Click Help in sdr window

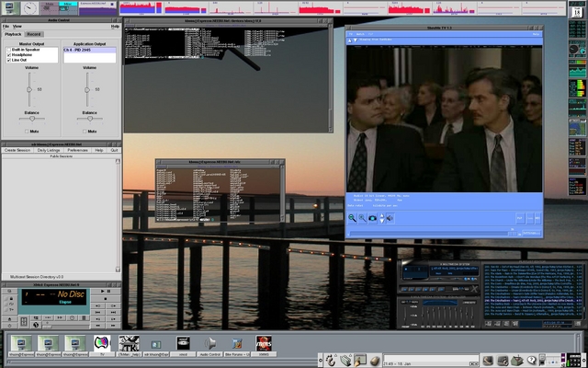(x=99, y=150)
